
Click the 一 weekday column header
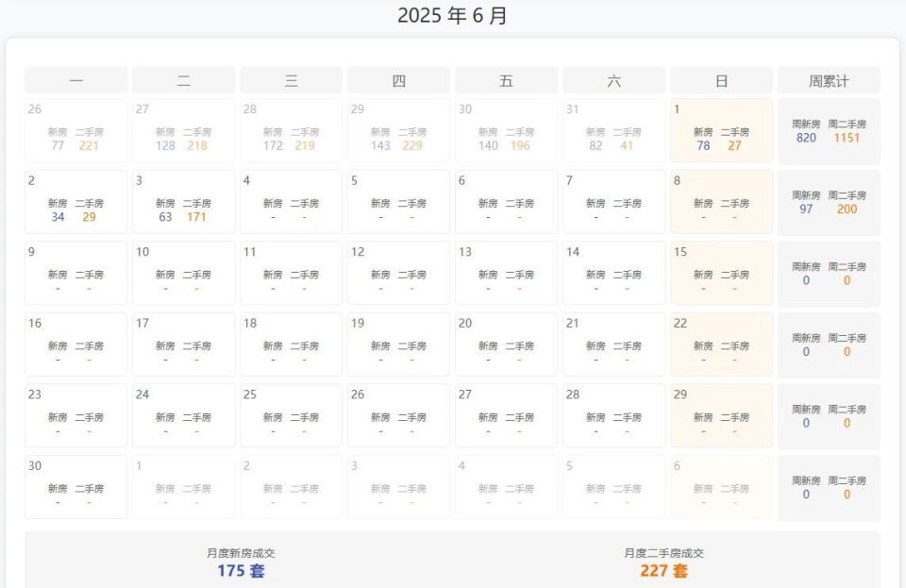pos(75,80)
